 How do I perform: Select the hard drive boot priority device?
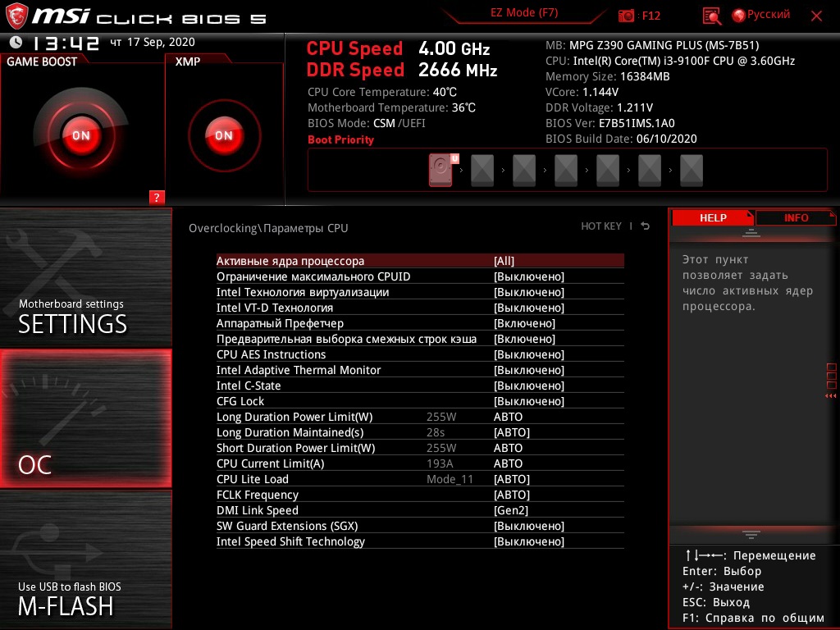441,170
